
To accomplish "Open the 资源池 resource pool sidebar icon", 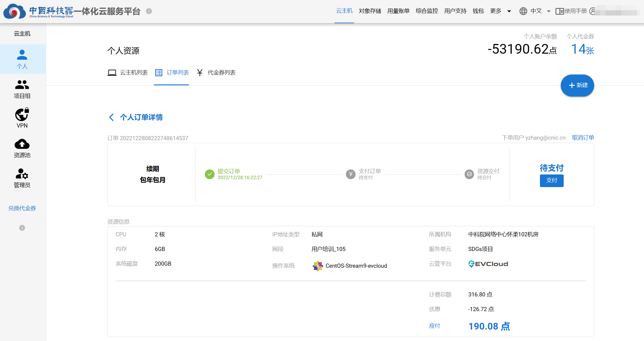I will [x=22, y=144].
